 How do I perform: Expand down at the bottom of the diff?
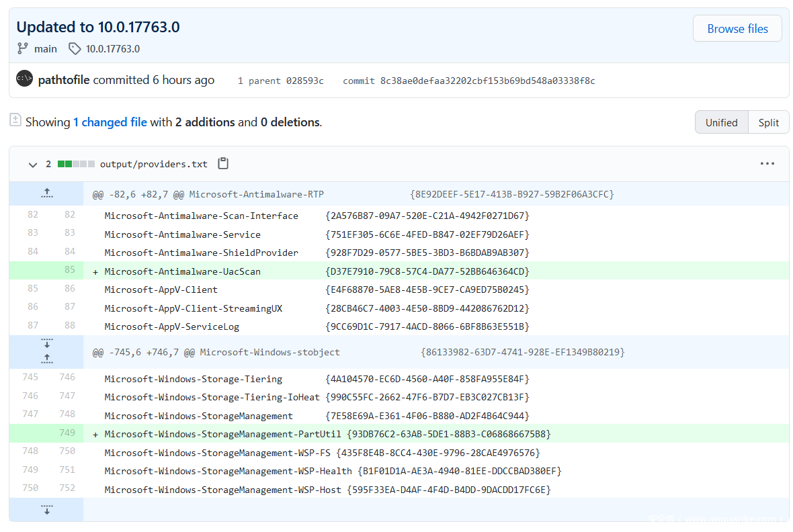pyautogui.click(x=46, y=510)
